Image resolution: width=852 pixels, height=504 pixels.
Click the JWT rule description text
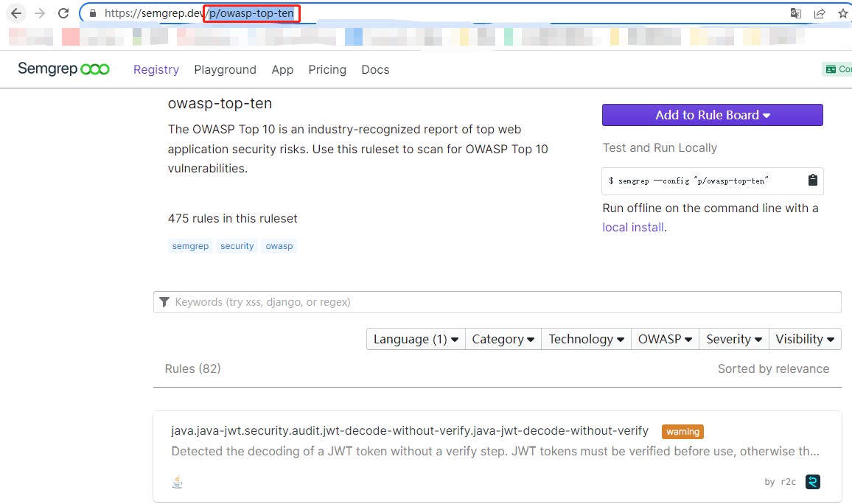[x=495, y=452]
